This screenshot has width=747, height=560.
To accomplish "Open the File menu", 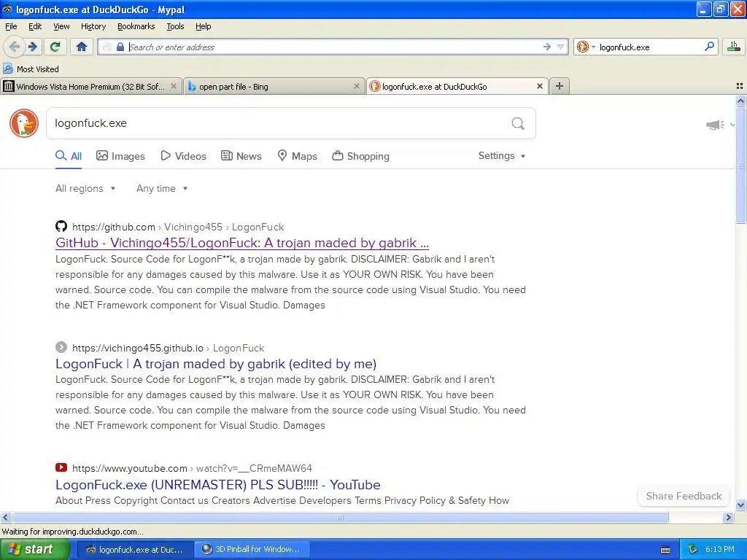I will [x=11, y=26].
